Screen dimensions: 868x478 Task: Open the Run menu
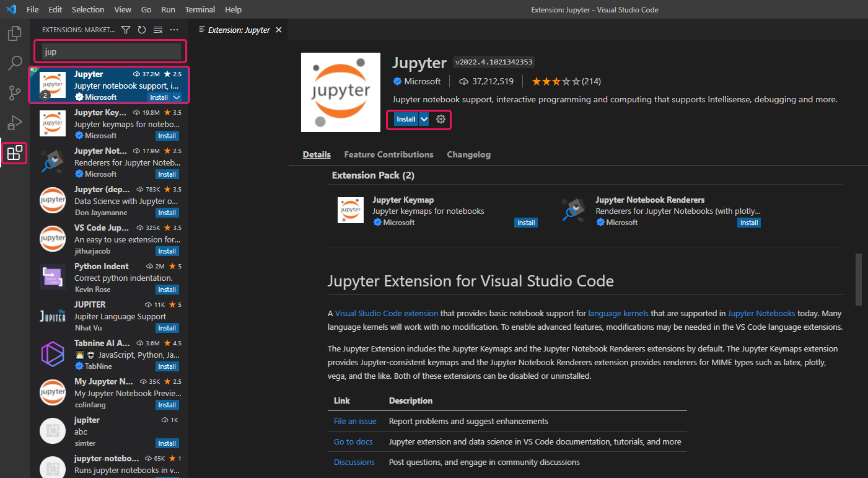[x=168, y=10]
